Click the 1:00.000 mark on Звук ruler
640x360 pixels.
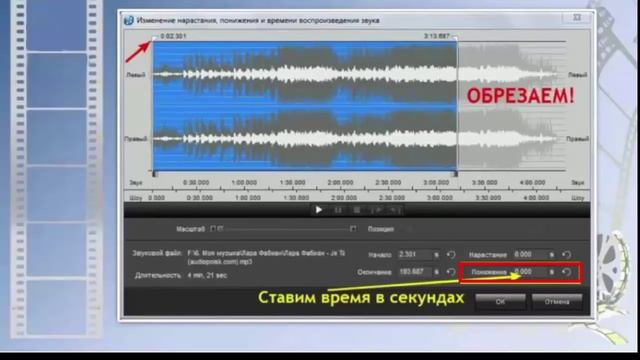pyautogui.click(x=244, y=183)
